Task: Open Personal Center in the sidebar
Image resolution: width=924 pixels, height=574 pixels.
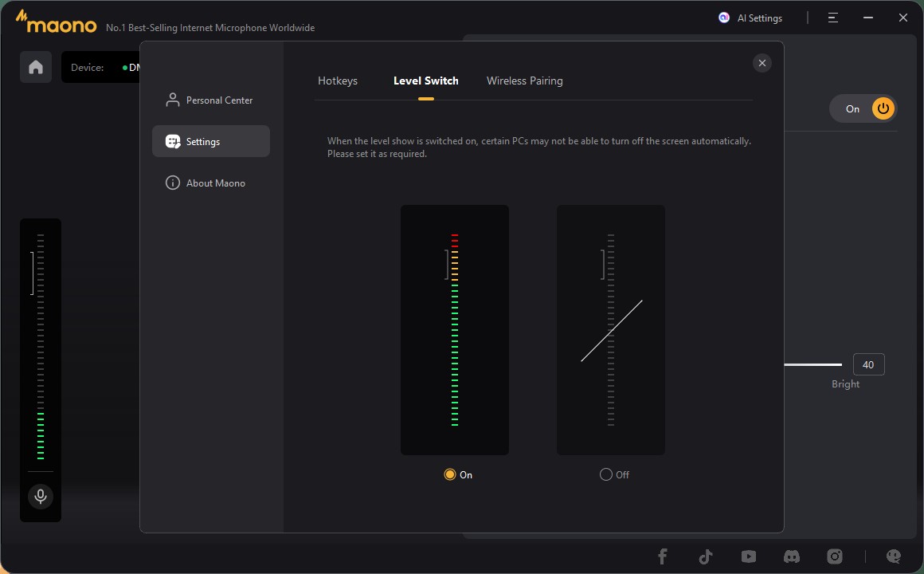Action: coord(210,100)
